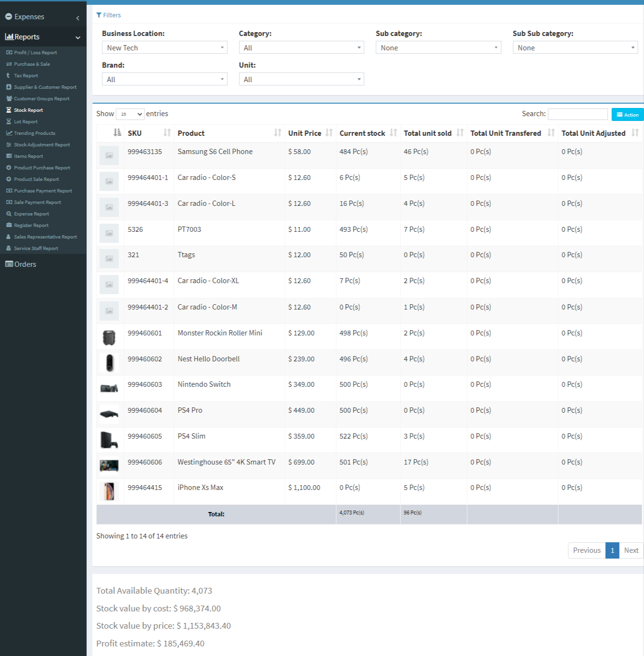Click the Expense Report magnifier icon

point(9,214)
